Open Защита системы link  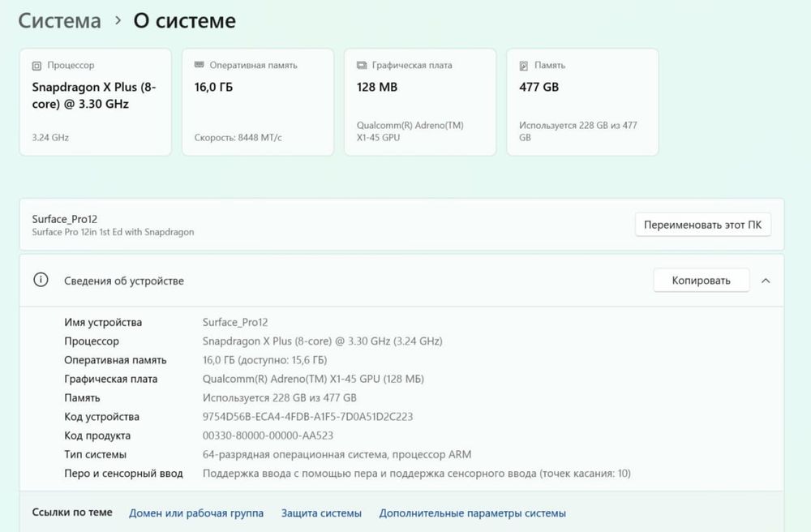coord(321,513)
